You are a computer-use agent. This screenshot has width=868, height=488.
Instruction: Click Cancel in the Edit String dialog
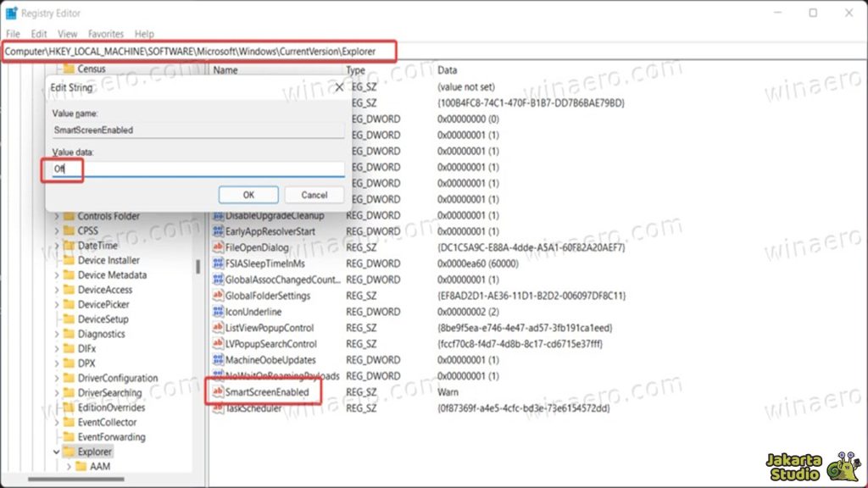point(314,195)
